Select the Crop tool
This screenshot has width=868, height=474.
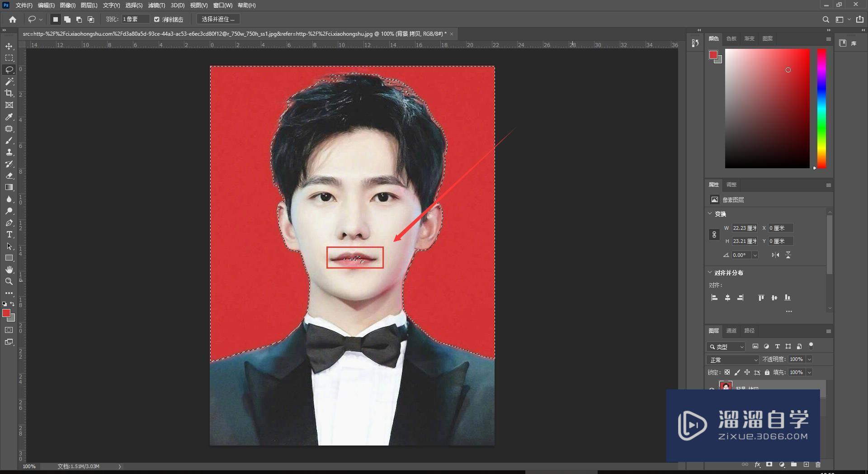coord(9,93)
